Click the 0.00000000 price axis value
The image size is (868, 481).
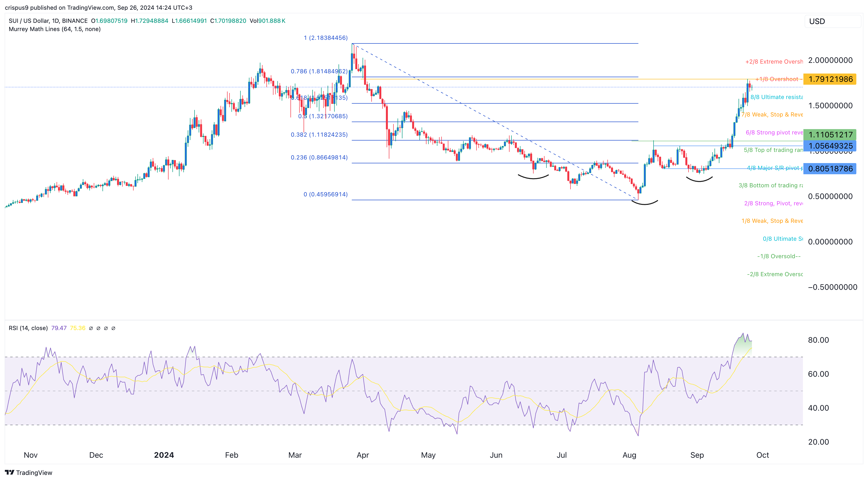830,242
